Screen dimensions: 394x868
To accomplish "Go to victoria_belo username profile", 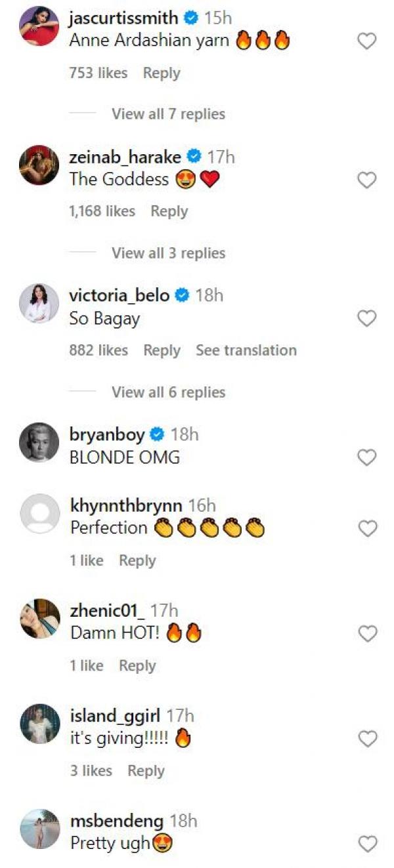I will click(120, 295).
